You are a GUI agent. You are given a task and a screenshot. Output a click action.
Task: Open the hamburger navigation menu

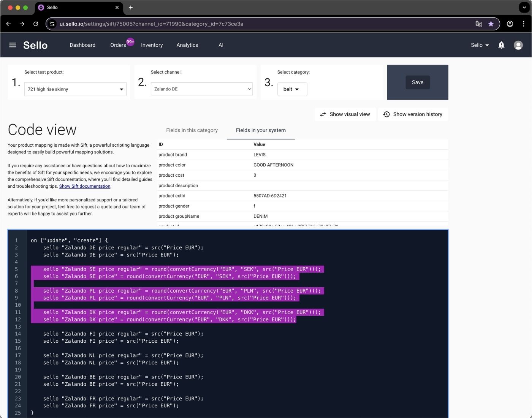pyautogui.click(x=13, y=45)
